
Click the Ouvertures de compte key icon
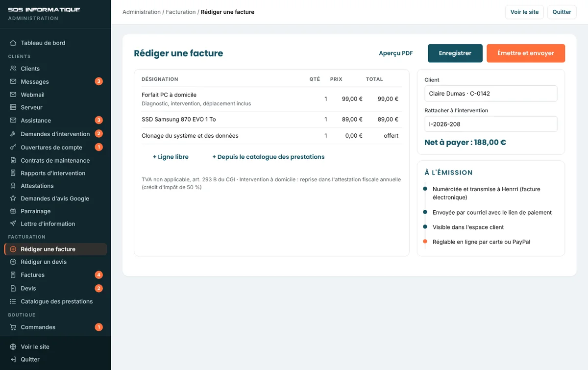[x=13, y=148]
